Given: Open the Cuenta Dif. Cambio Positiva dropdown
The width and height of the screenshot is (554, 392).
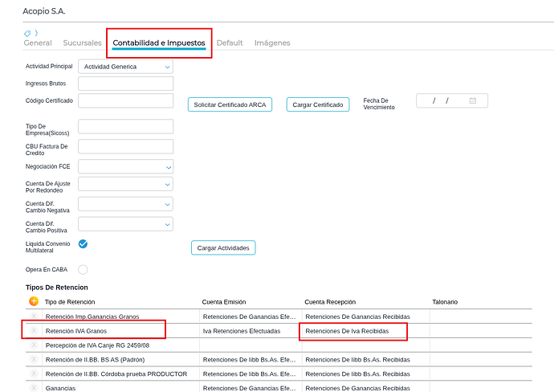Looking at the screenshot, I should click(x=125, y=224).
